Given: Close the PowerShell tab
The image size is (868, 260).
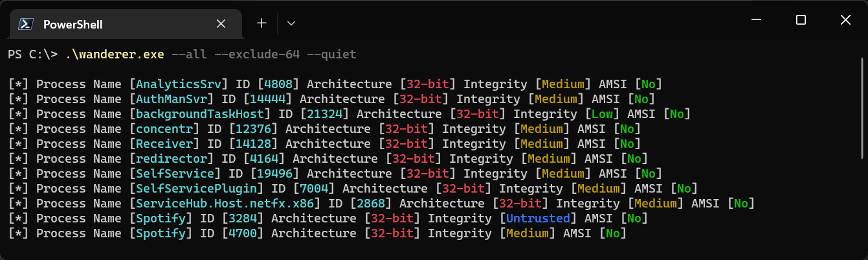Looking at the screenshot, I should pos(220,24).
